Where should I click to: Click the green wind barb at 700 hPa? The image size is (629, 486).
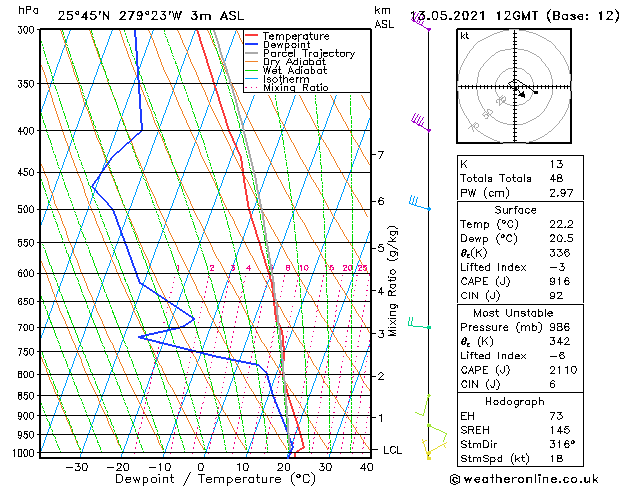pos(419,323)
